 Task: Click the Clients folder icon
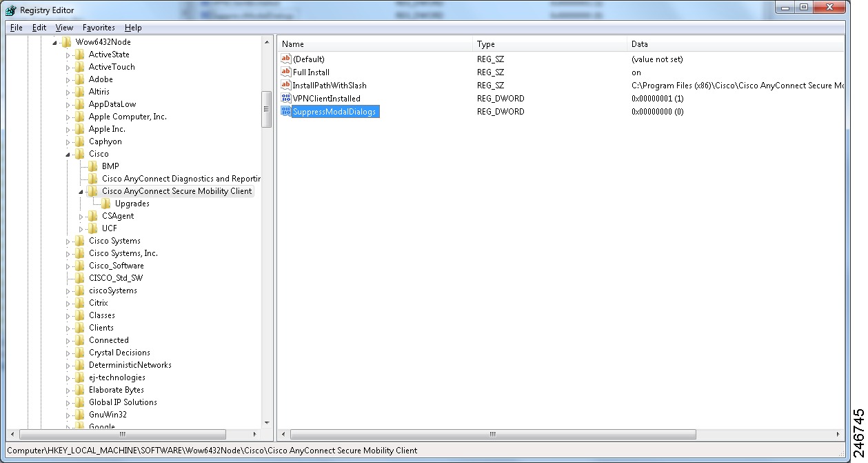coord(80,328)
